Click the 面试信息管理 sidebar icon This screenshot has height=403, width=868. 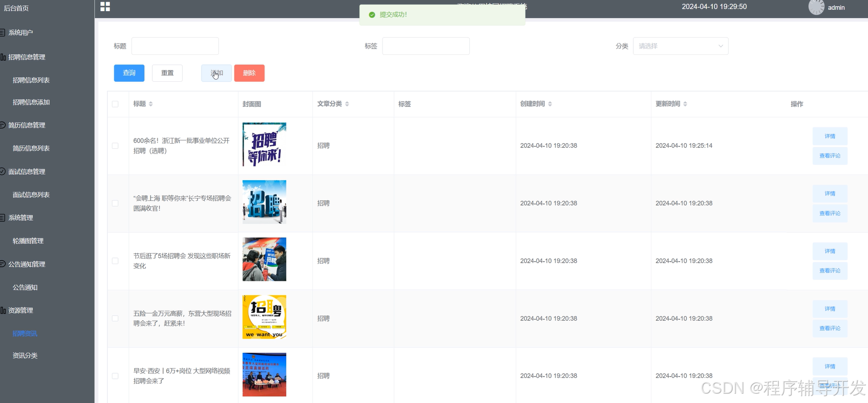tap(3, 172)
